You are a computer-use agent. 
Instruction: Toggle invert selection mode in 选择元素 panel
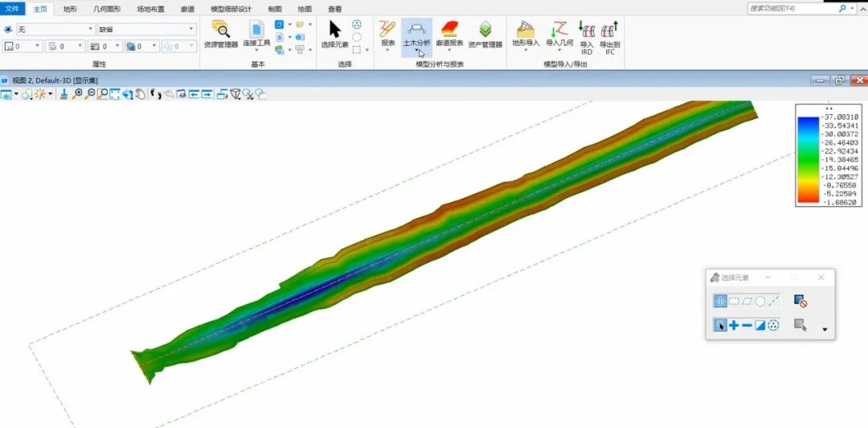[x=759, y=325]
